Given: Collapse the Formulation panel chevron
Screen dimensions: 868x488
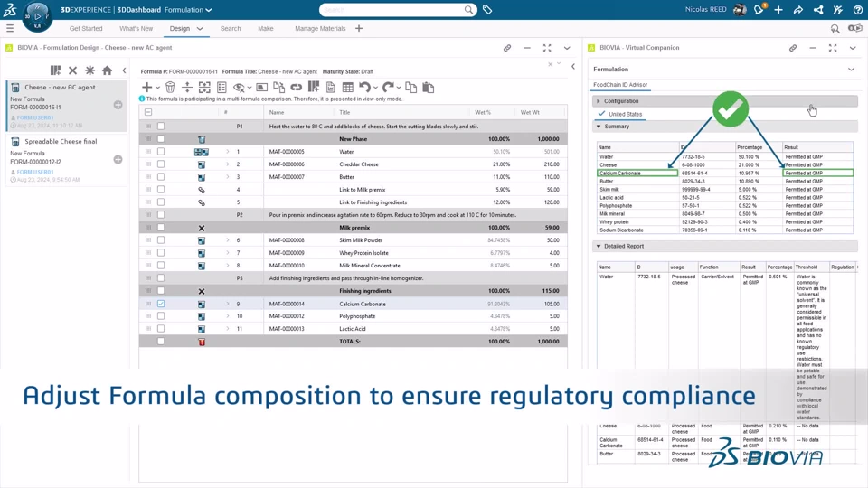Looking at the screenshot, I should [x=851, y=70].
